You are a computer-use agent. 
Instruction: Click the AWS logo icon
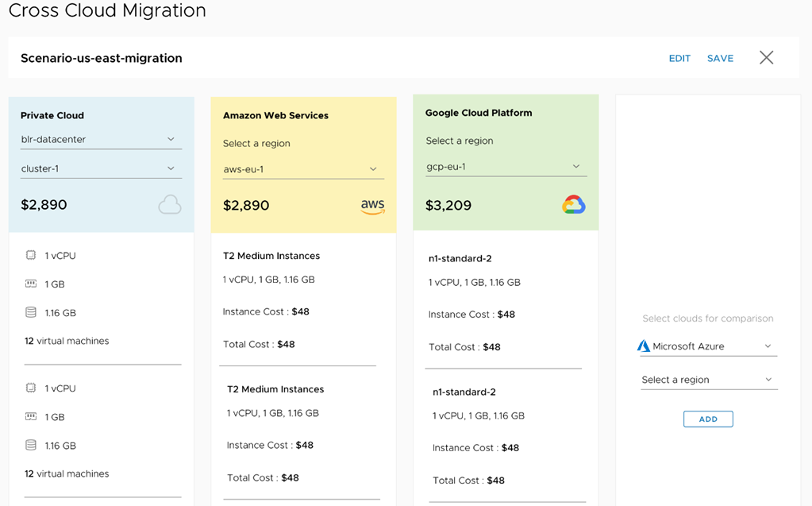pos(372,206)
